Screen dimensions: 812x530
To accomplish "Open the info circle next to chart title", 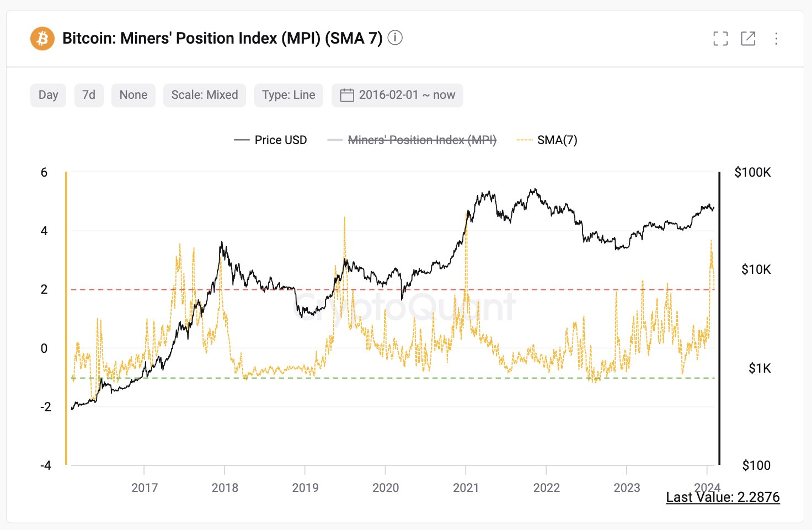I will (x=395, y=38).
